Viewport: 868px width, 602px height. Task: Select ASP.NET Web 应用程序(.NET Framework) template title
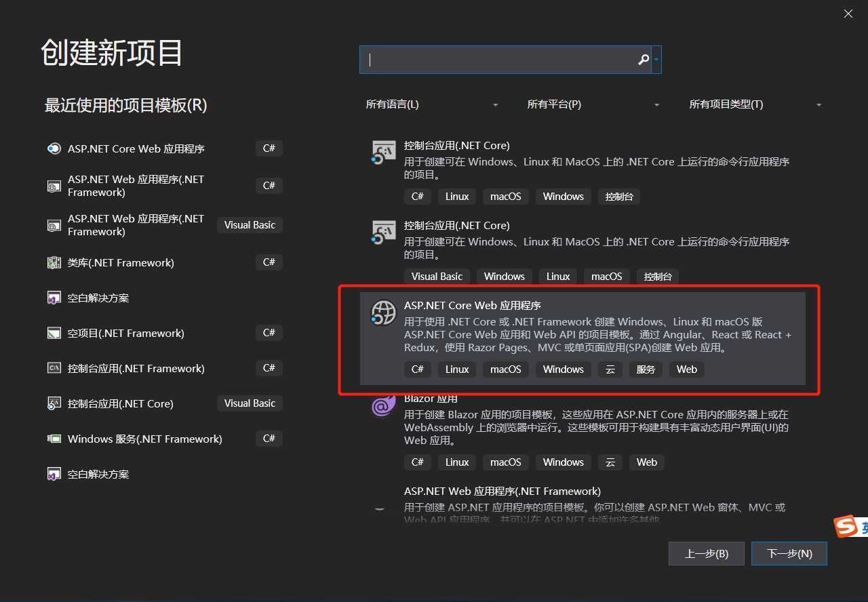tap(502, 491)
